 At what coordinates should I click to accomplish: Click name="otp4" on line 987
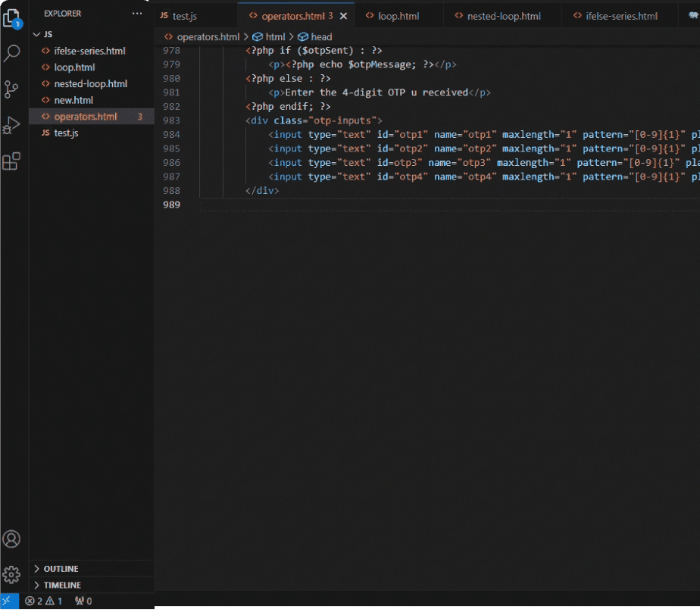465,176
